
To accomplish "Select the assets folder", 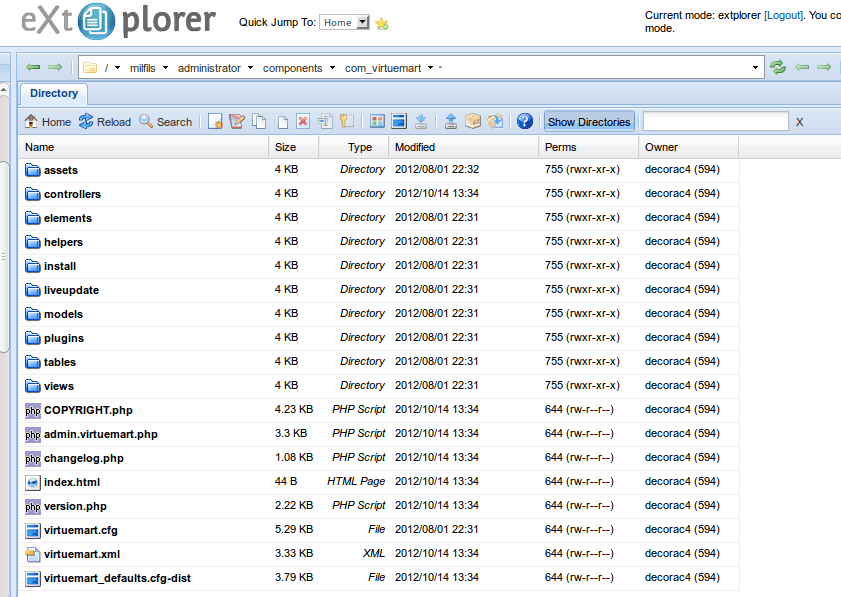I will pyautogui.click(x=379, y=170).
